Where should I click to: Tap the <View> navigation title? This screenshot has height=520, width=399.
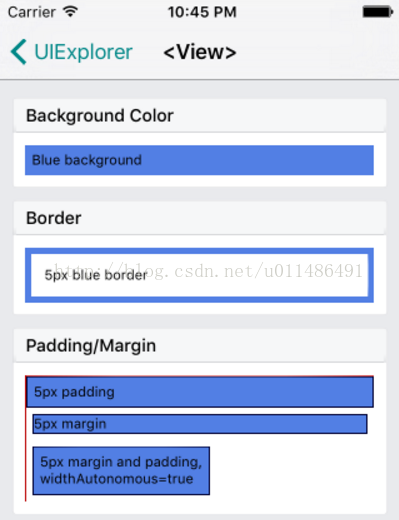coord(200,52)
